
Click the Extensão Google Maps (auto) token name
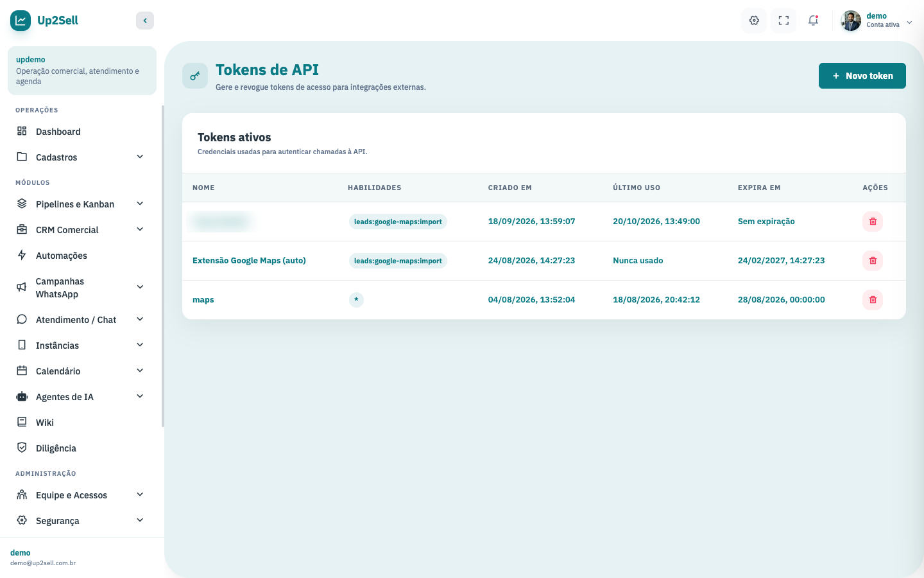pos(249,261)
